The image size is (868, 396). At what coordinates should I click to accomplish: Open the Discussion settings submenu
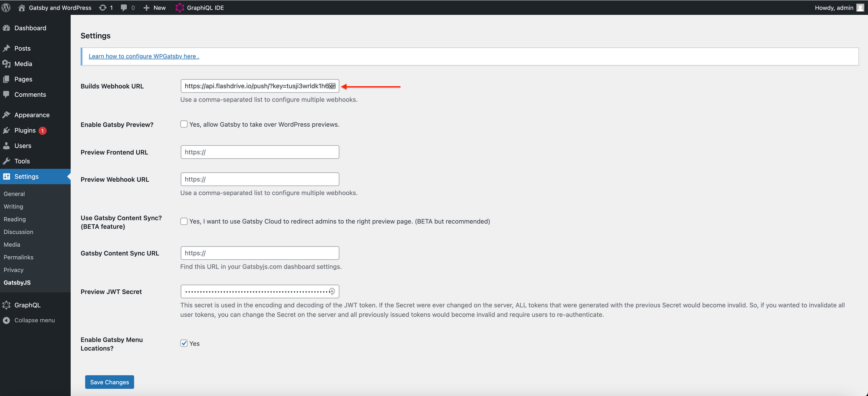(x=18, y=232)
